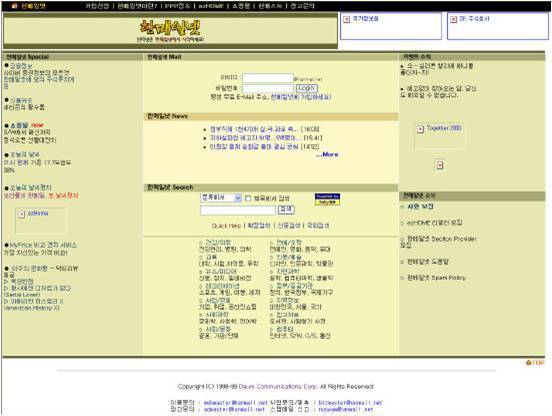This screenshot has height=416, width=552.
Task: Click the webmaster@hanmail.net email link
Action: [236, 403]
